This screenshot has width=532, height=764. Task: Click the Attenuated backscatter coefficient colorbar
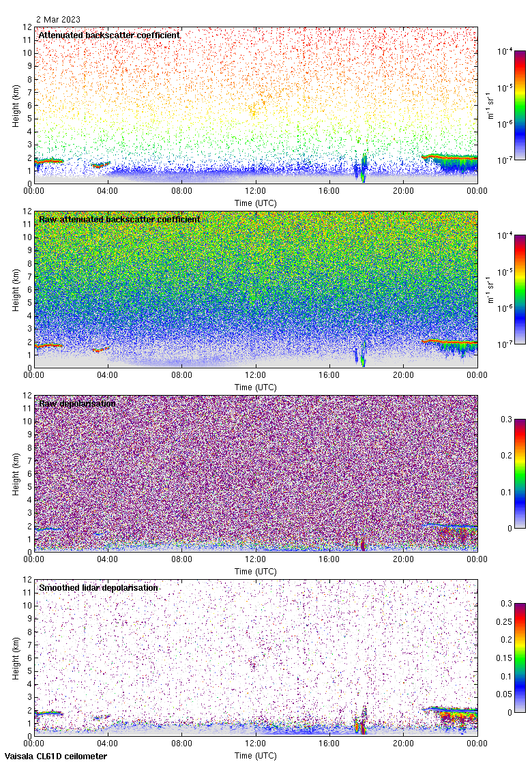coord(520,105)
